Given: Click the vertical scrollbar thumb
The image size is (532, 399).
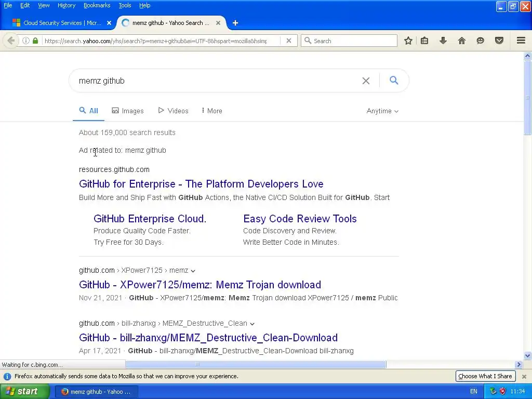Looking at the screenshot, I should tap(528, 98).
